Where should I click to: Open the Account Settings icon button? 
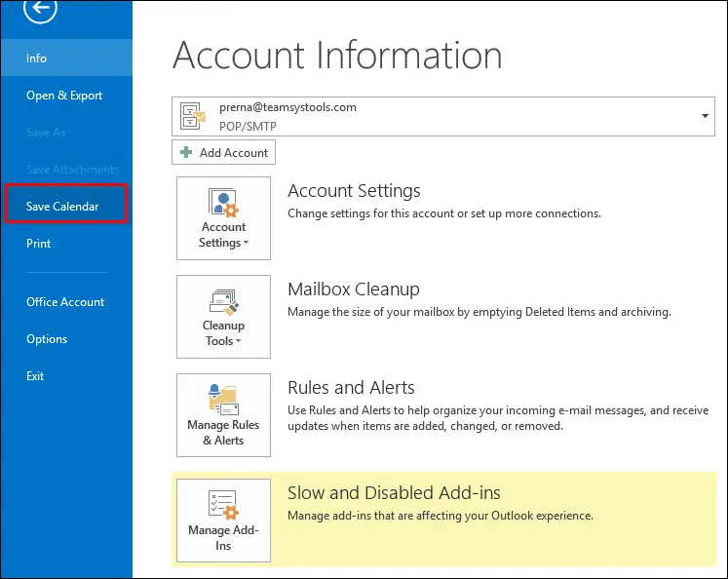point(223,217)
